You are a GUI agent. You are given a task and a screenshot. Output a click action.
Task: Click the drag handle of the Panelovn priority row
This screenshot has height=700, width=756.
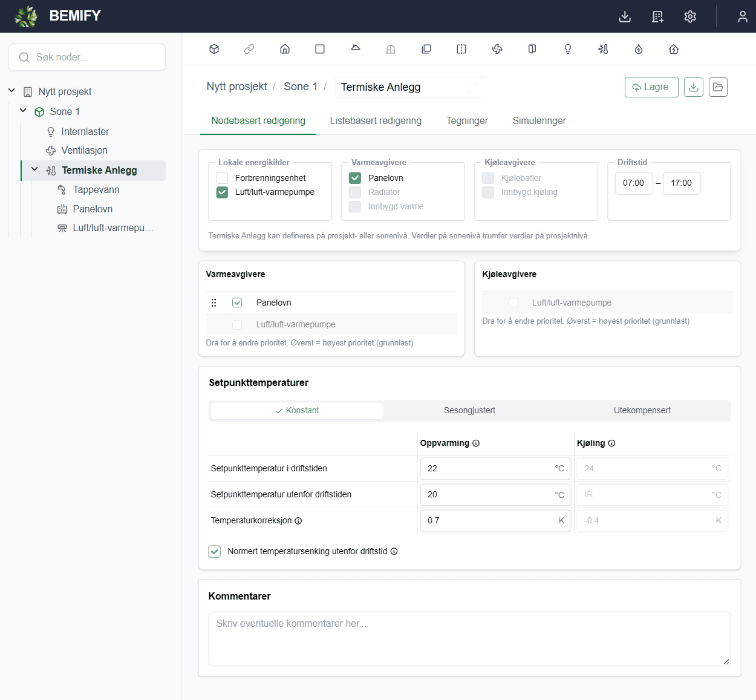(213, 303)
